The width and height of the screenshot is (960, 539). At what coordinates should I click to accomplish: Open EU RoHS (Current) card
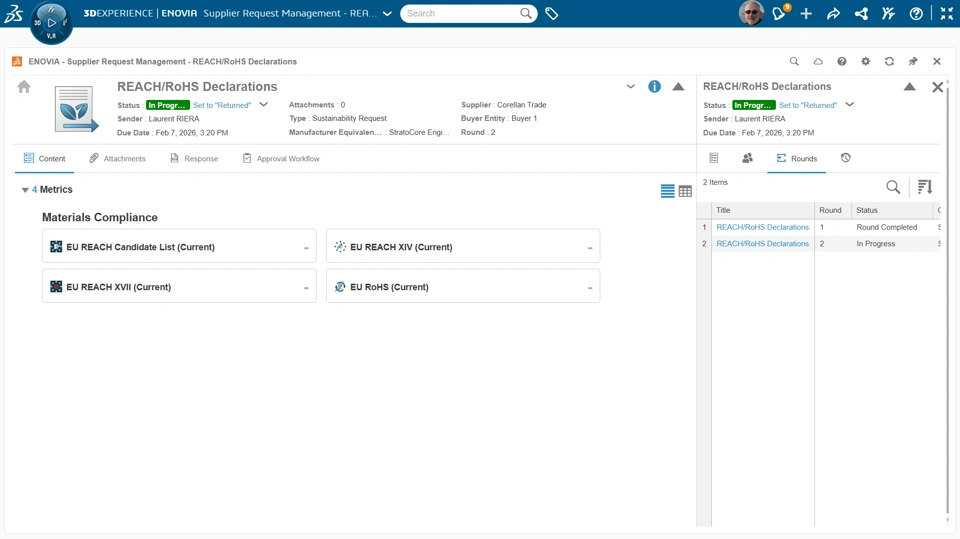[x=463, y=286]
